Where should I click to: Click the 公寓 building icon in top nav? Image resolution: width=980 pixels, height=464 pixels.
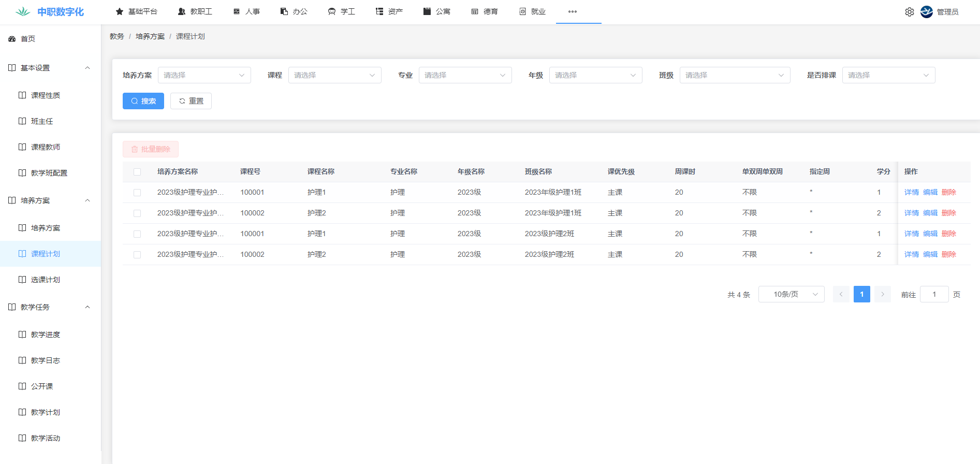point(427,11)
